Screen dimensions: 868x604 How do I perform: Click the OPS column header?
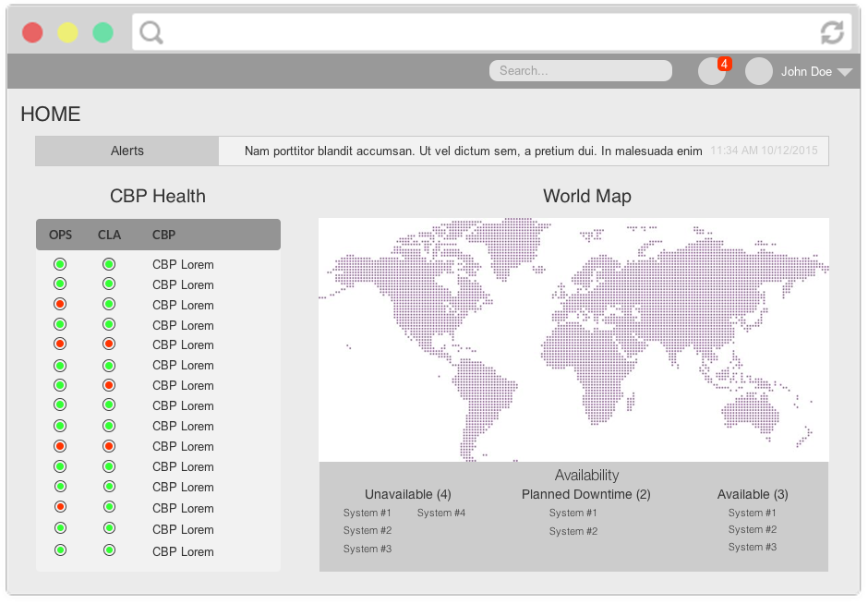pos(60,235)
